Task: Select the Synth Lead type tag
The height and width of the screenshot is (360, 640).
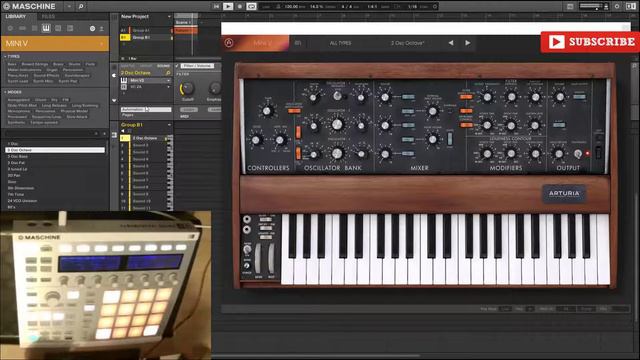Action: [18, 81]
